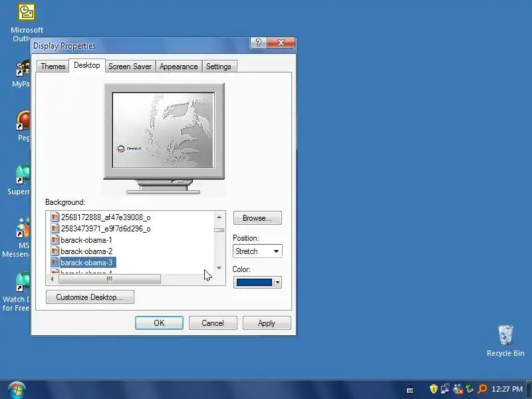Click the horizontal scrollbar left arrow
Image resolution: width=532 pixels, height=399 pixels.
click(52, 279)
